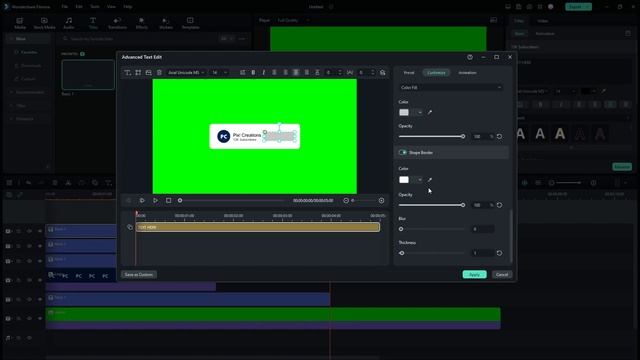The width and height of the screenshot is (640, 360).
Task: Click the add text tool in Advanced Text Edit
Action: 127,73
